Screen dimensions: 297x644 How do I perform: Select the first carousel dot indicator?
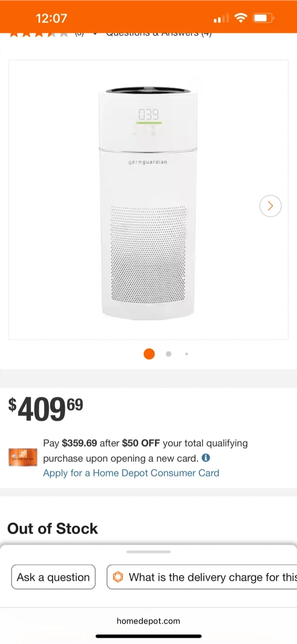point(149,354)
